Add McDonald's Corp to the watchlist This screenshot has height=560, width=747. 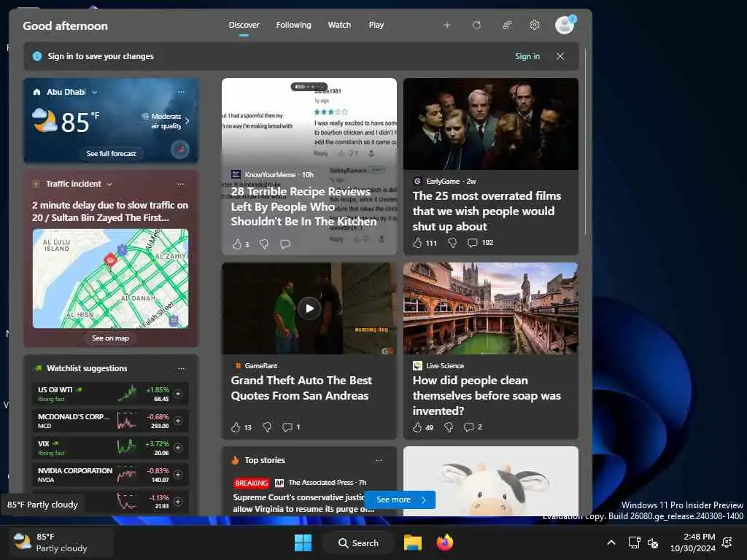(x=178, y=421)
